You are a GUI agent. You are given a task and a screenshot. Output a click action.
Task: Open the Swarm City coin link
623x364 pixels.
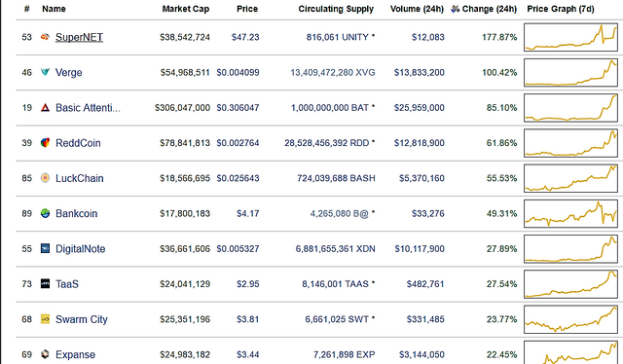(x=82, y=319)
